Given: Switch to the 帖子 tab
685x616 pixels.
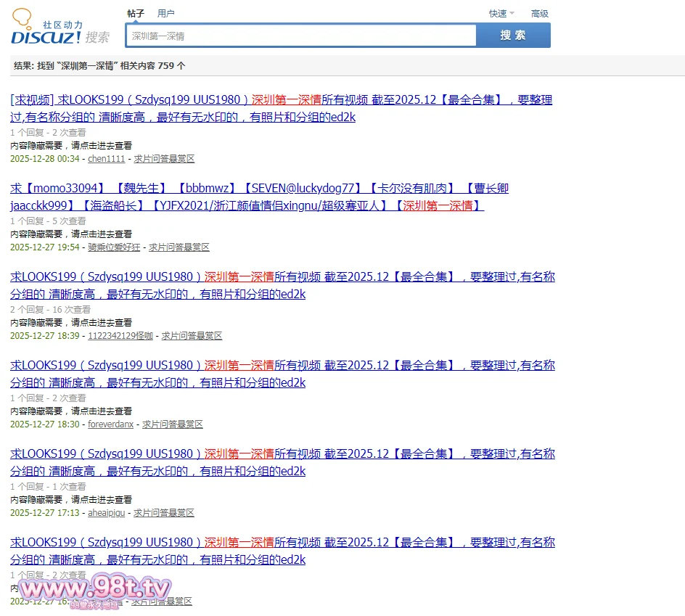Looking at the screenshot, I should coord(136,13).
